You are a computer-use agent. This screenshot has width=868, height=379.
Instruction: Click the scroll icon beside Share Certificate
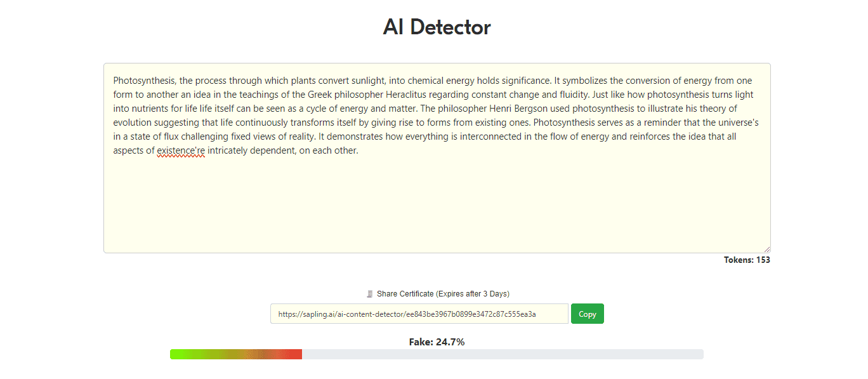(x=370, y=294)
